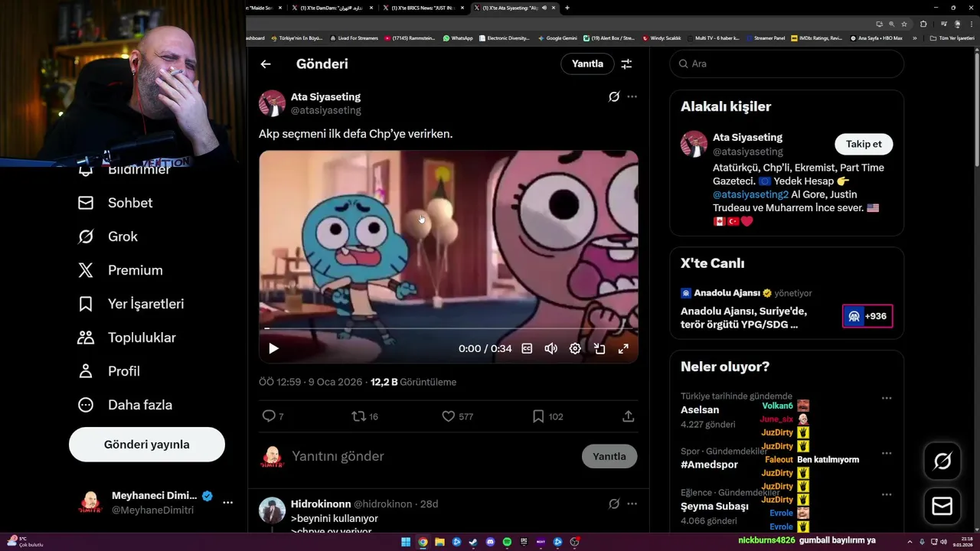
Task: Click the Yanıtla button in the header
Action: click(587, 64)
